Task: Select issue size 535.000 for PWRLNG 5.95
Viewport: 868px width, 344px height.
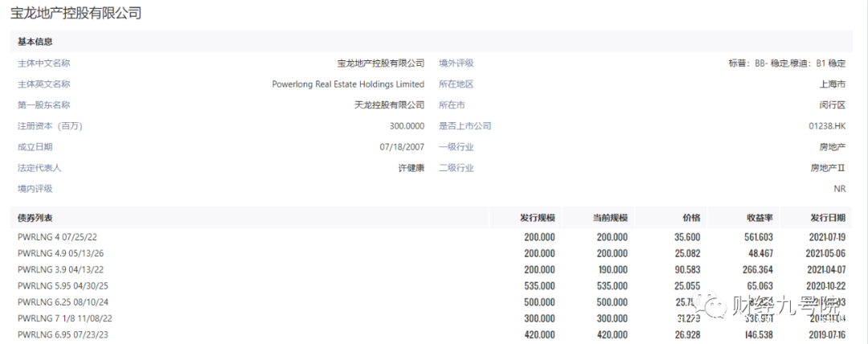Action: [539, 286]
